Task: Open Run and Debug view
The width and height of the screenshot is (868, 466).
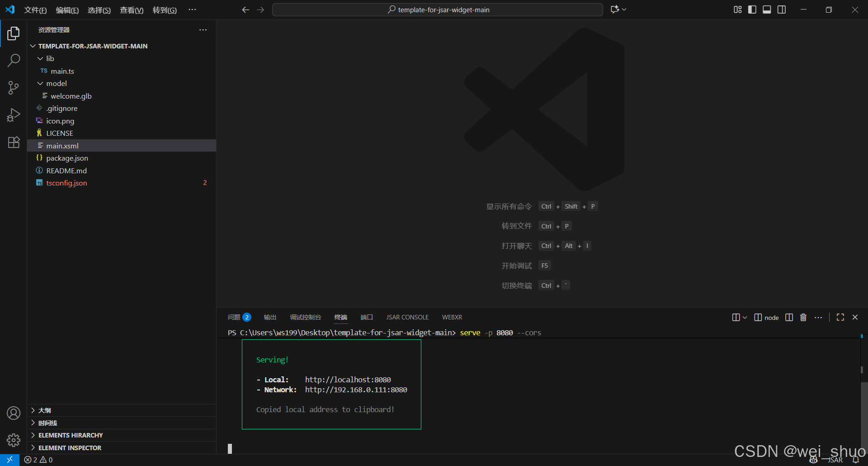Action: tap(14, 115)
